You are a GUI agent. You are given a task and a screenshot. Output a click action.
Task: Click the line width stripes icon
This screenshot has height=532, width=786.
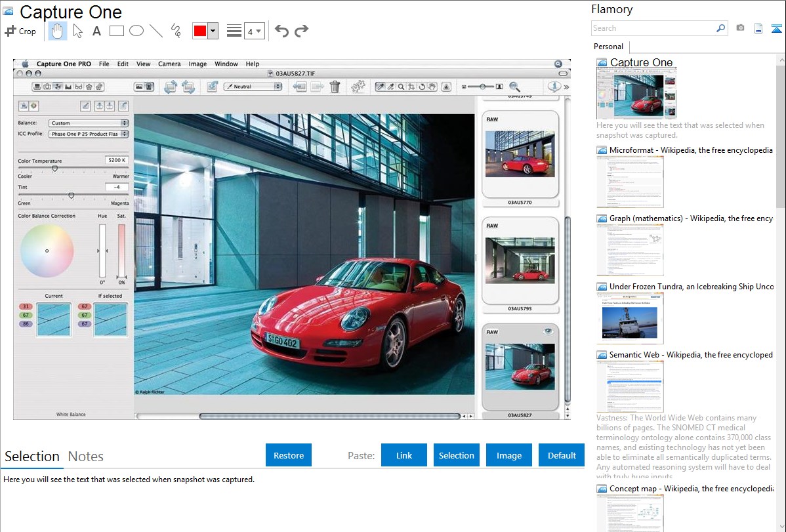pos(234,31)
